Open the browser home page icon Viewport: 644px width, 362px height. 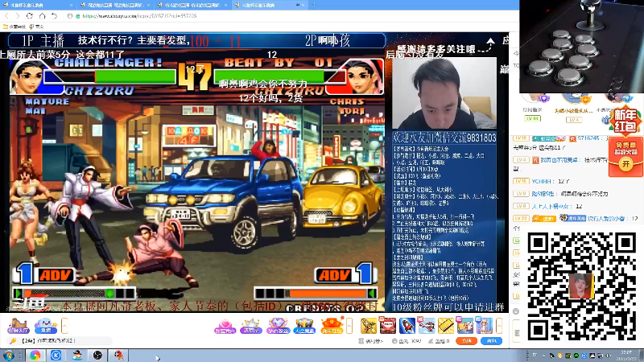pyautogui.click(x=43, y=16)
